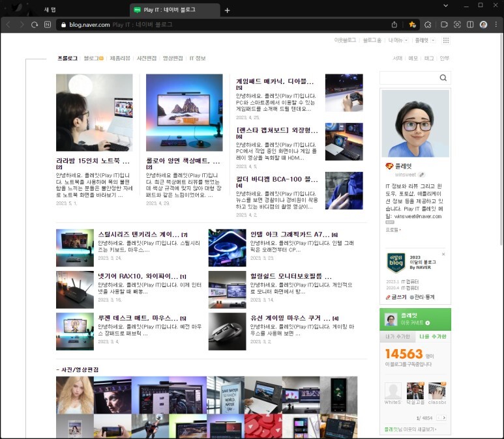Click the pencil edit icon next to winsweet

tap(422, 175)
